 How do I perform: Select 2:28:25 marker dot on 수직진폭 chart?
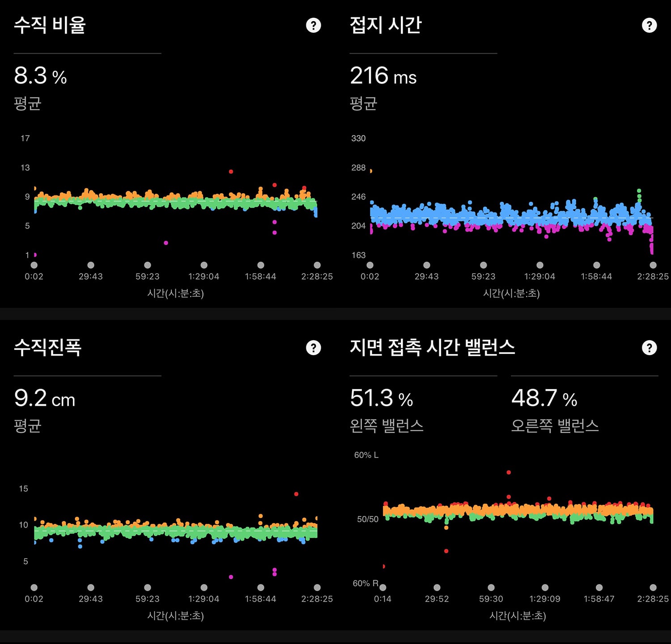point(317,588)
